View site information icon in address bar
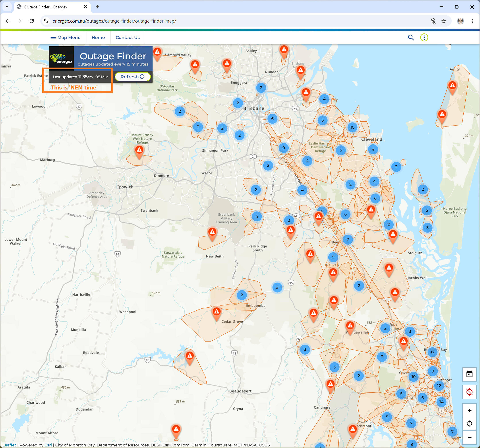480x448 pixels. pos(46,21)
